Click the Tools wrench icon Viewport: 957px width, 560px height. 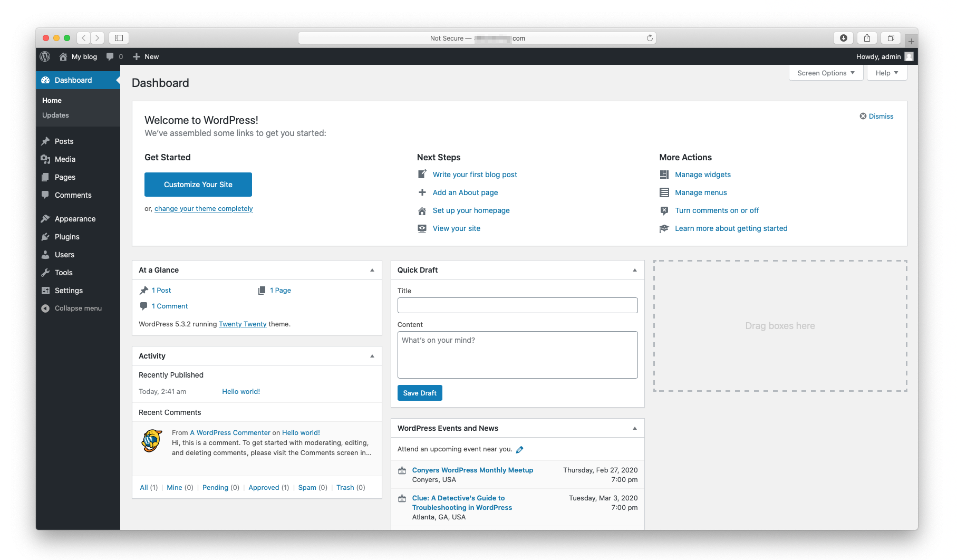pos(46,273)
